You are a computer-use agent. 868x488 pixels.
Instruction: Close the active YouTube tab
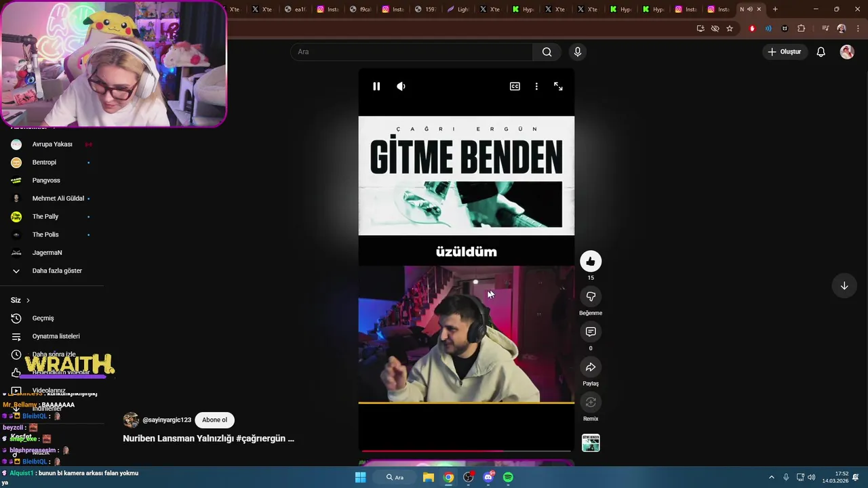click(759, 9)
